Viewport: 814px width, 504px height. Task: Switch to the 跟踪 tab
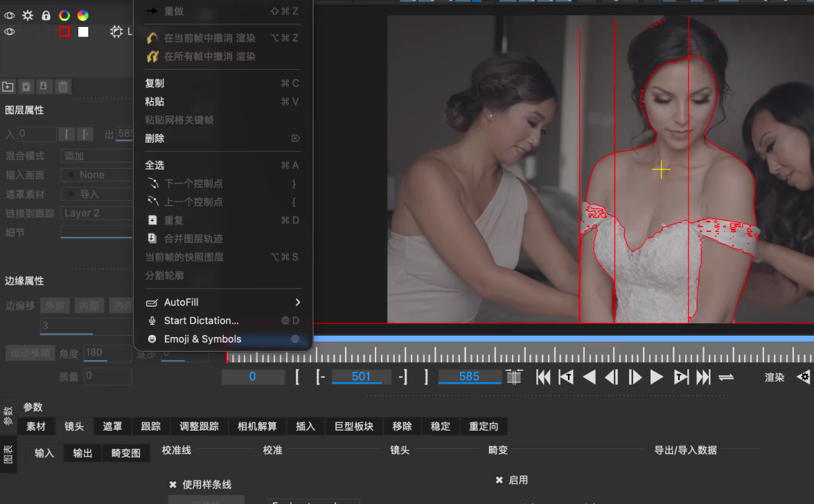tap(150, 426)
